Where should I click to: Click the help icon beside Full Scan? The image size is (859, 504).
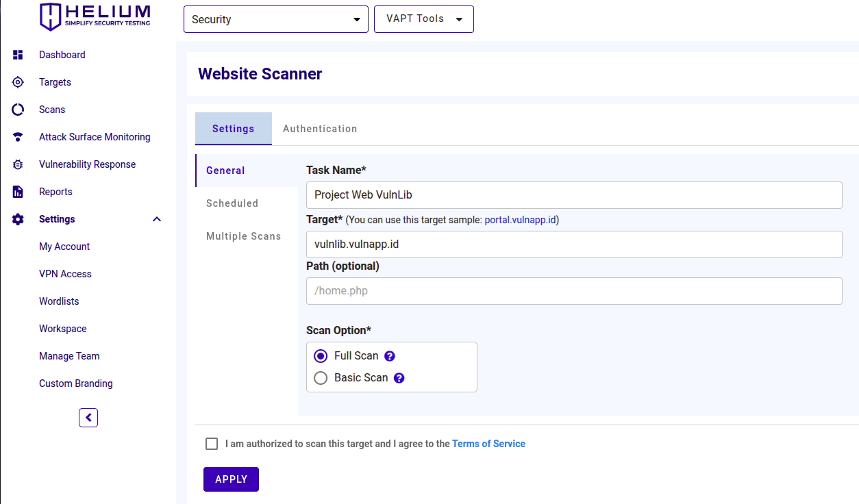point(390,356)
